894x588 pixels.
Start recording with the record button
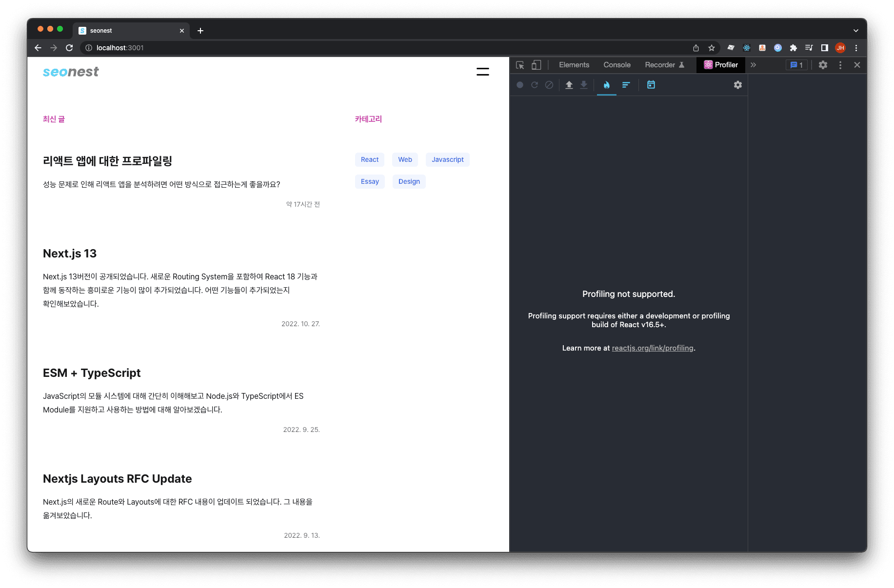(x=520, y=85)
